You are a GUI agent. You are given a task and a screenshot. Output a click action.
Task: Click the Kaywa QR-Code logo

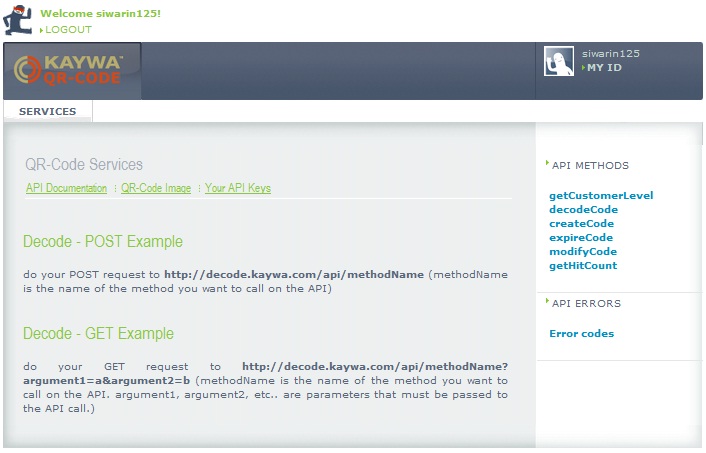pos(68,70)
